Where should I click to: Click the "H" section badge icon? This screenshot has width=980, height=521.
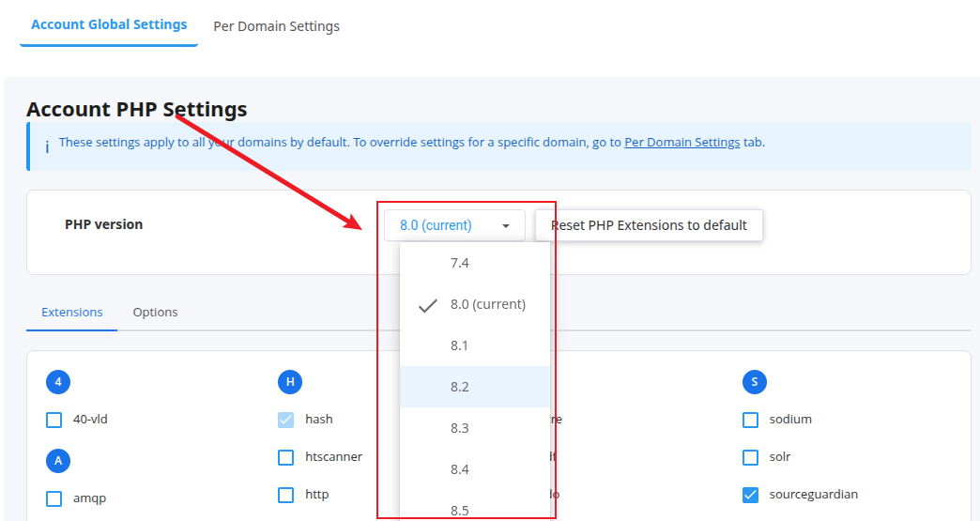(290, 382)
